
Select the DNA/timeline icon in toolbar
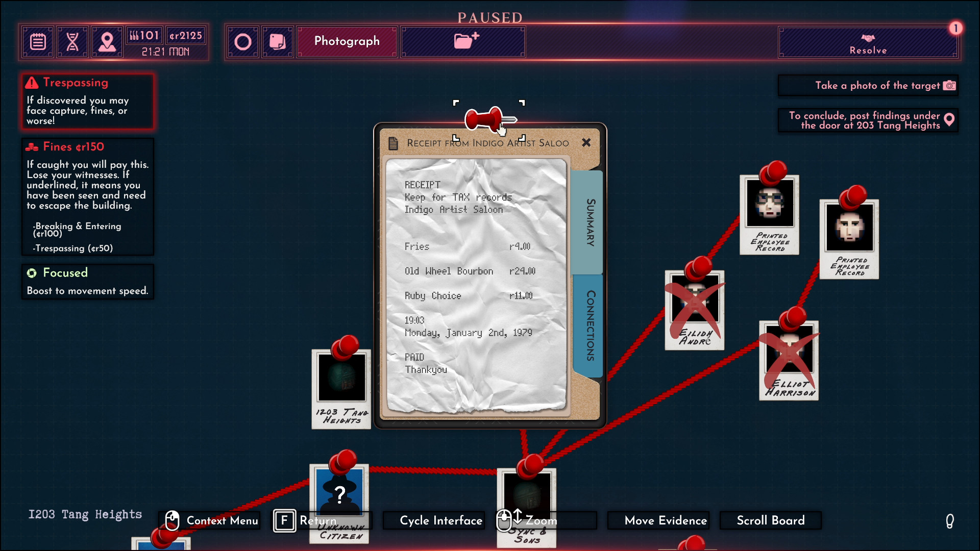click(x=73, y=43)
